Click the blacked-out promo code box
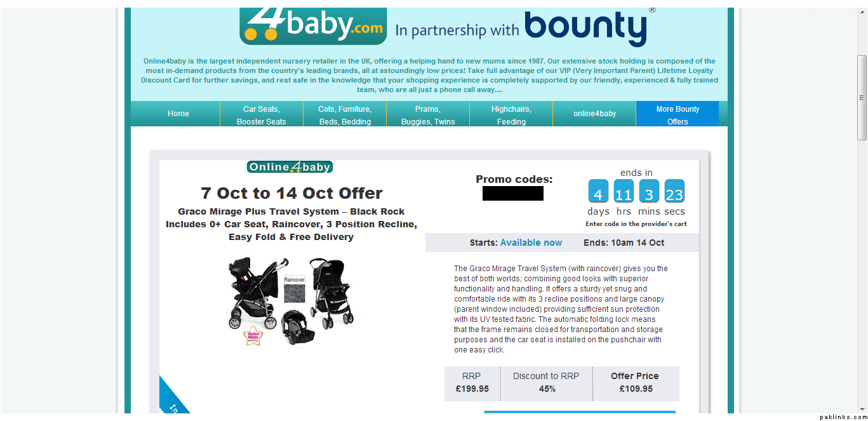 (513, 193)
